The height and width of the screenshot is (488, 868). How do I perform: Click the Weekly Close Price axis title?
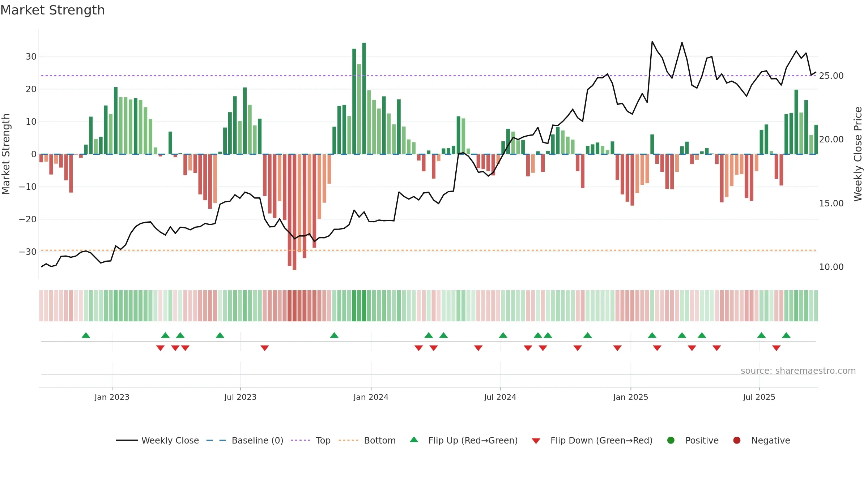click(x=858, y=154)
